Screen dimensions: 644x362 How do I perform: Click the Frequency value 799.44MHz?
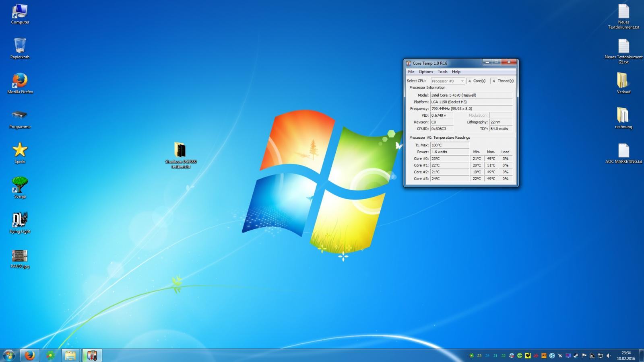click(x=471, y=109)
